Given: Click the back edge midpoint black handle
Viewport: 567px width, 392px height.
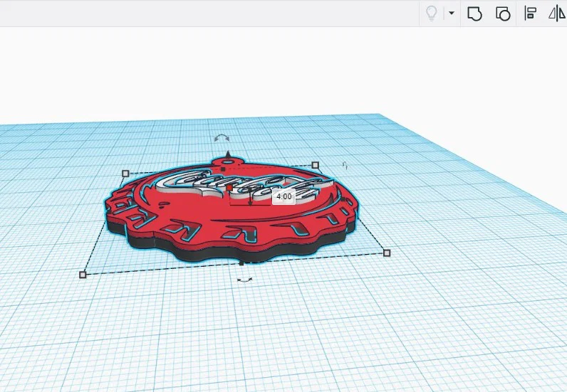Looking at the screenshot, I should [x=223, y=169].
